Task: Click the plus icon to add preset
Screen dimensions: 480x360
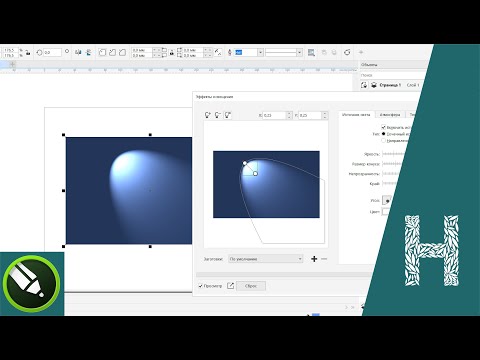Action: point(314,259)
